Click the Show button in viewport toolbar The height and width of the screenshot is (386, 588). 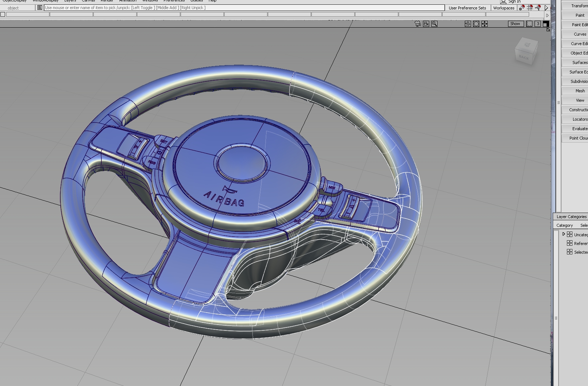pos(515,24)
